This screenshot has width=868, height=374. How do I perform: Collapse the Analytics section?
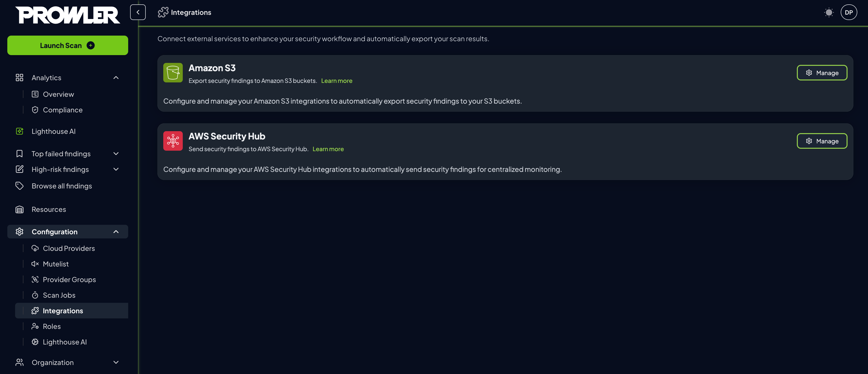pyautogui.click(x=116, y=78)
